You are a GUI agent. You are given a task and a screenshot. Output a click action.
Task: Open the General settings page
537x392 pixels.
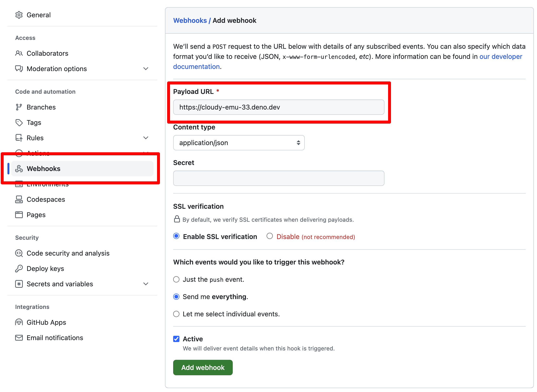pyautogui.click(x=39, y=15)
